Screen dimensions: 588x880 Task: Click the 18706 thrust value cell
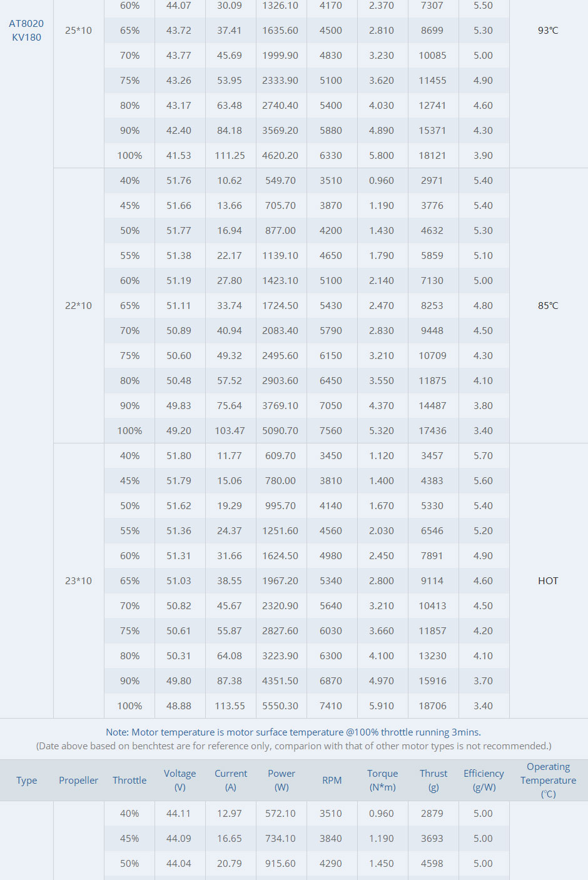[x=432, y=706]
